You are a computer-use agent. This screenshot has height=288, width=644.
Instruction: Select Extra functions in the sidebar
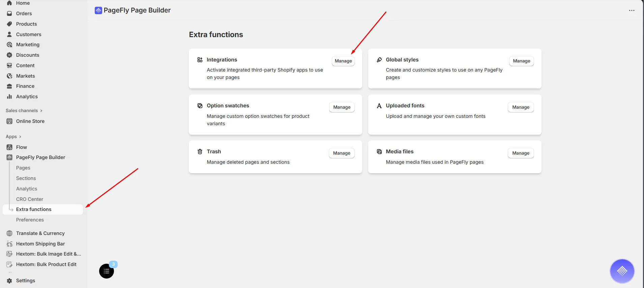point(43,209)
